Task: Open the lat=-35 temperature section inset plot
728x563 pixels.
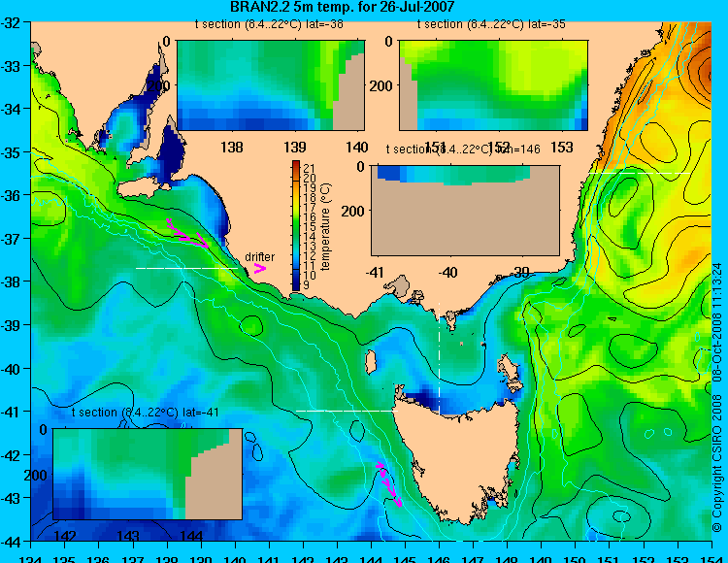Action: tap(493, 85)
